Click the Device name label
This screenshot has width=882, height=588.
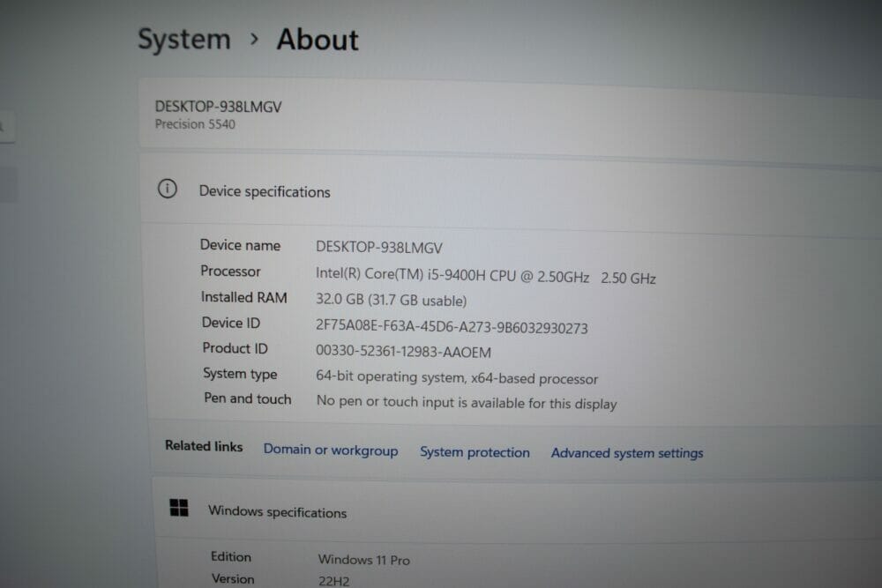(x=240, y=245)
